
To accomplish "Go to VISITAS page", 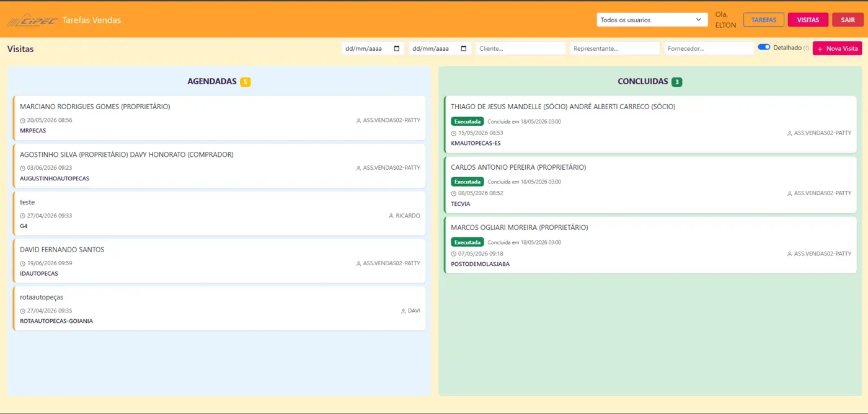I will 808,20.
